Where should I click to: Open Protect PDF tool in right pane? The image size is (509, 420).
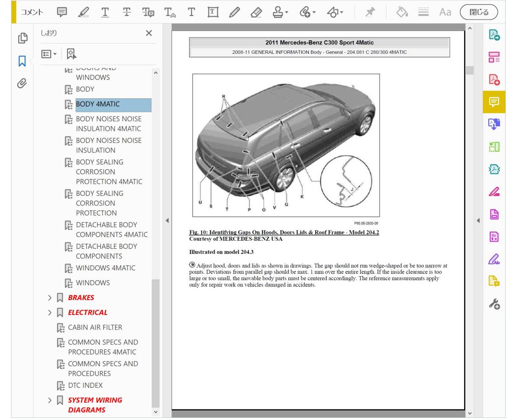pos(494,214)
